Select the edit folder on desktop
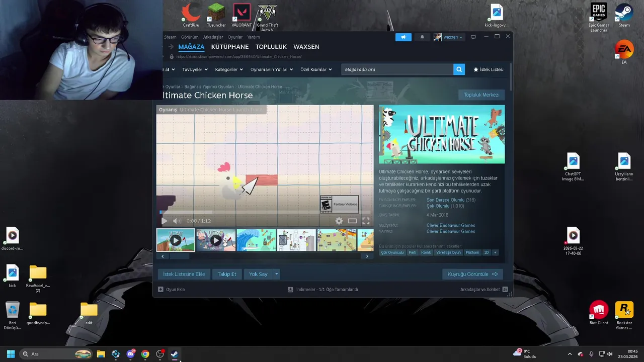Screen dimensions: 644x362 89,313
